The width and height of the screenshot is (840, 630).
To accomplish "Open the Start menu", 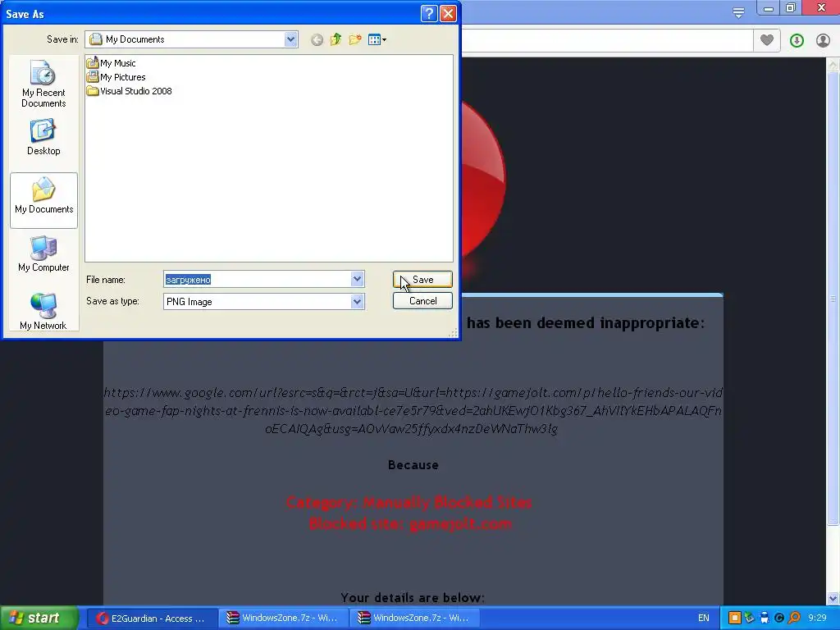I will coord(39,619).
